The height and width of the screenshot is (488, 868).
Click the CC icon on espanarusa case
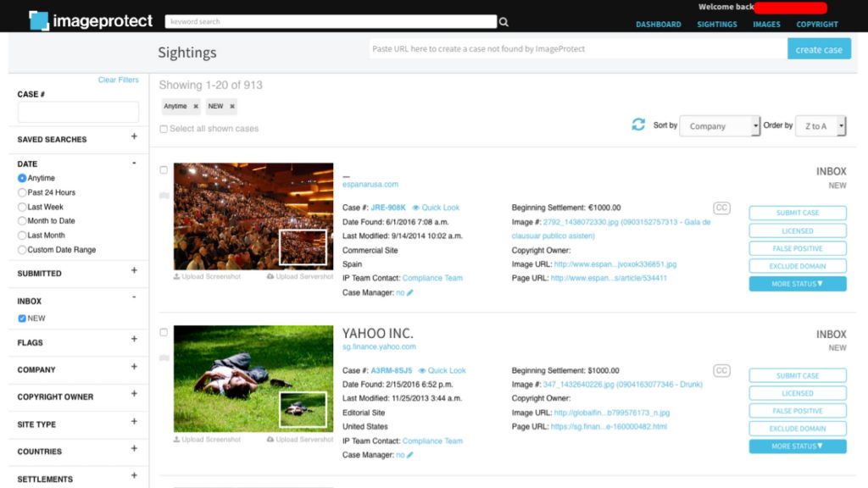pyautogui.click(x=721, y=208)
